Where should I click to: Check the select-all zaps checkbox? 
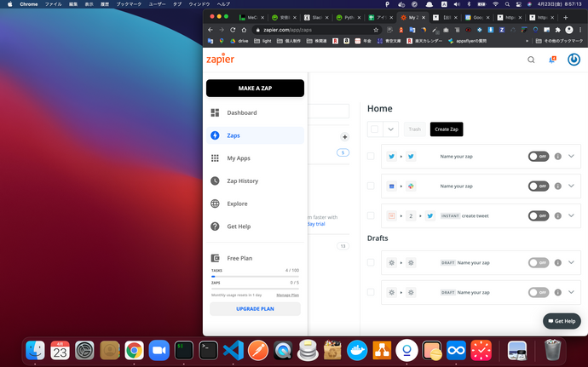point(375,129)
